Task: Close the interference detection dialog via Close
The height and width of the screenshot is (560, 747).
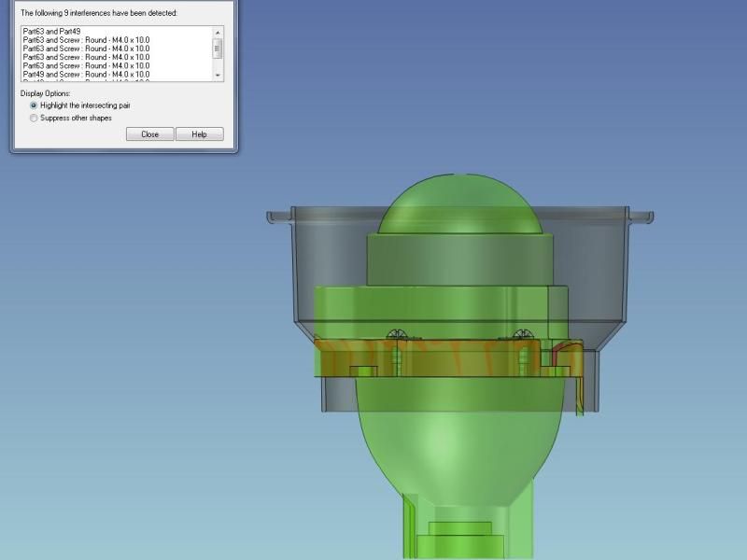Action: (149, 134)
